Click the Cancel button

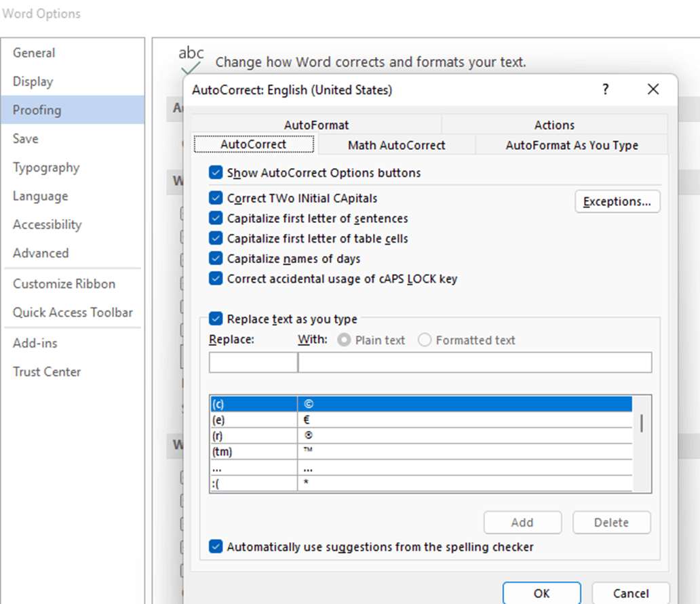point(630,593)
